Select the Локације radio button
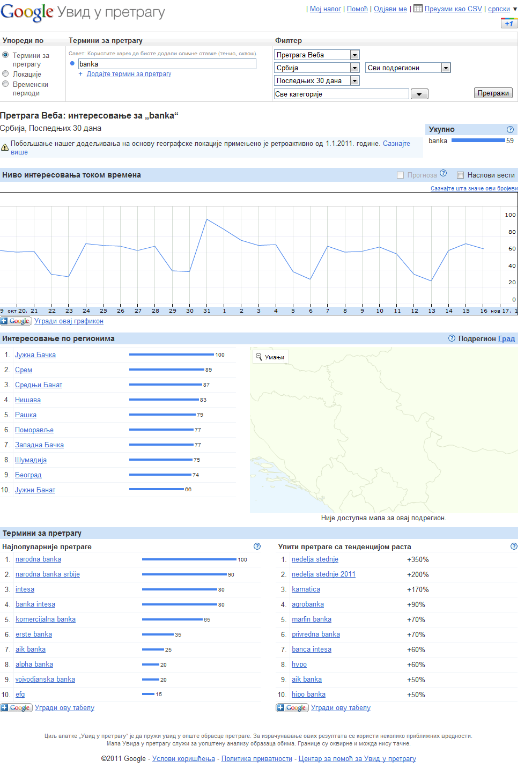This screenshot has height=783, width=532. tap(5, 73)
